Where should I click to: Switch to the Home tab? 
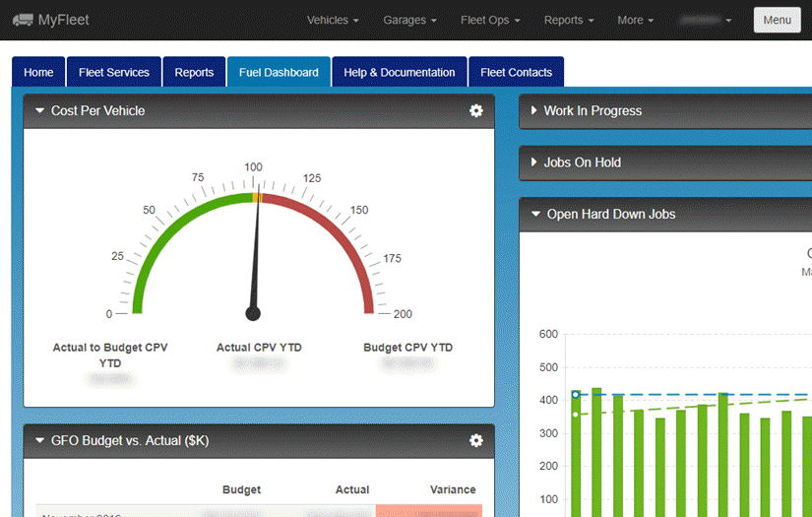(x=38, y=72)
